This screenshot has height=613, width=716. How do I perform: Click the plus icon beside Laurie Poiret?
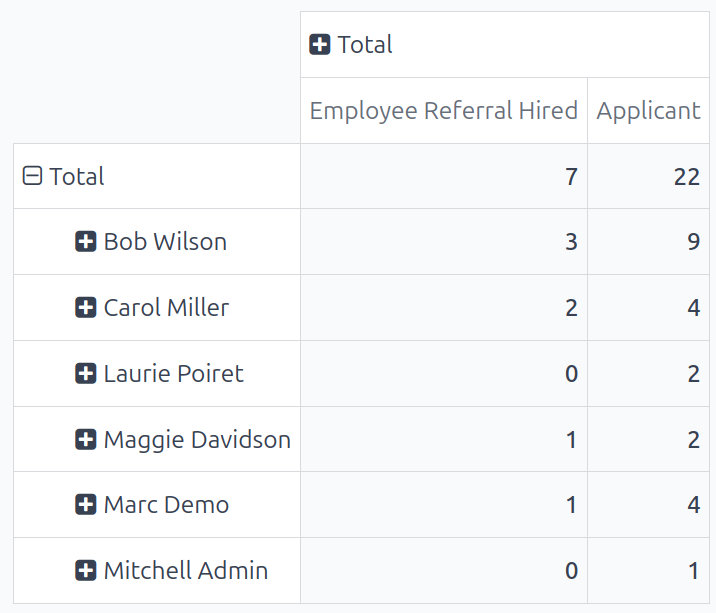click(x=86, y=374)
